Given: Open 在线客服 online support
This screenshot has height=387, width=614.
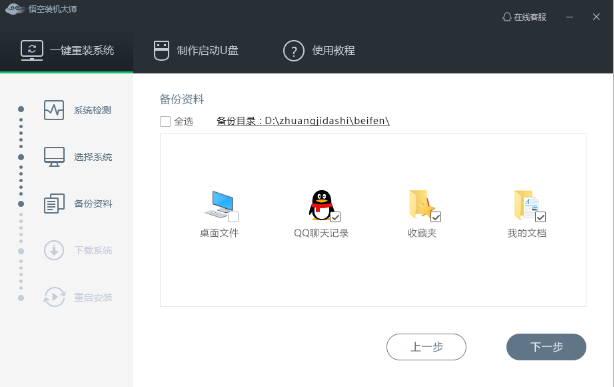Looking at the screenshot, I should 525,17.
